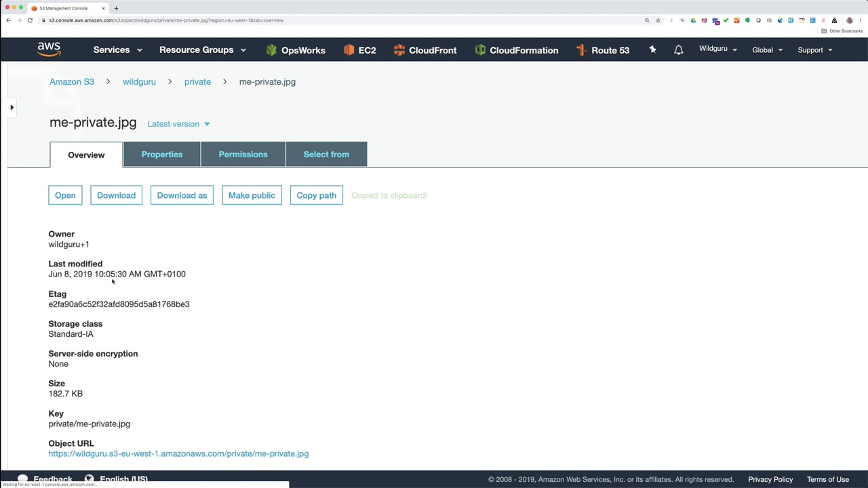This screenshot has height=488, width=868.
Task: Select the Overview tab
Action: (86, 155)
